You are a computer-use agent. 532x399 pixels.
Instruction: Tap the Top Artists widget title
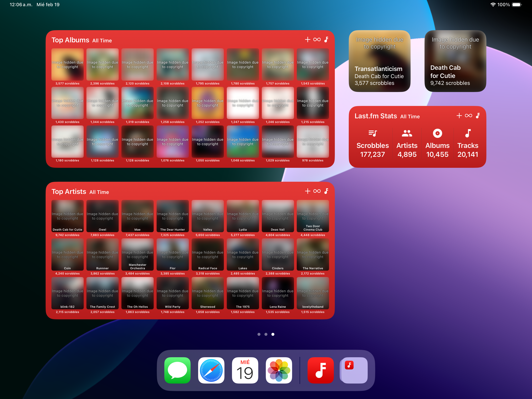click(69, 191)
